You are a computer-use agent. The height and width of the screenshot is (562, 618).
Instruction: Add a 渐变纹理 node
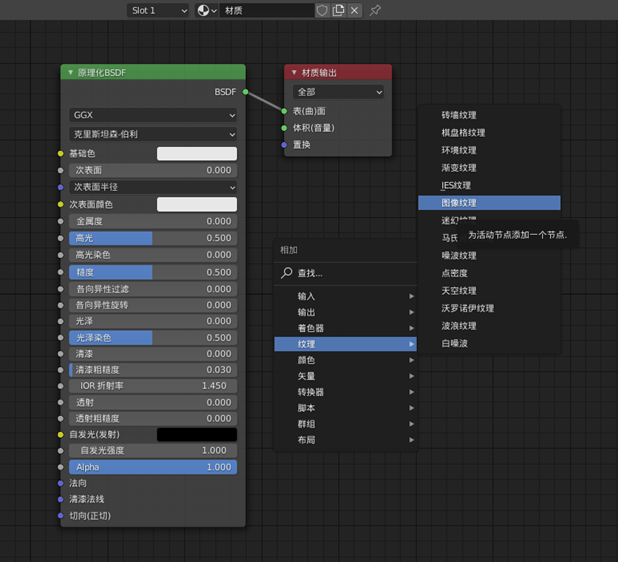coord(489,168)
